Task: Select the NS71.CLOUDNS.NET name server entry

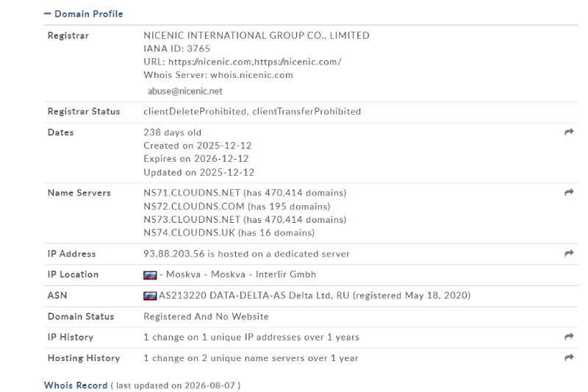Action: (192, 193)
